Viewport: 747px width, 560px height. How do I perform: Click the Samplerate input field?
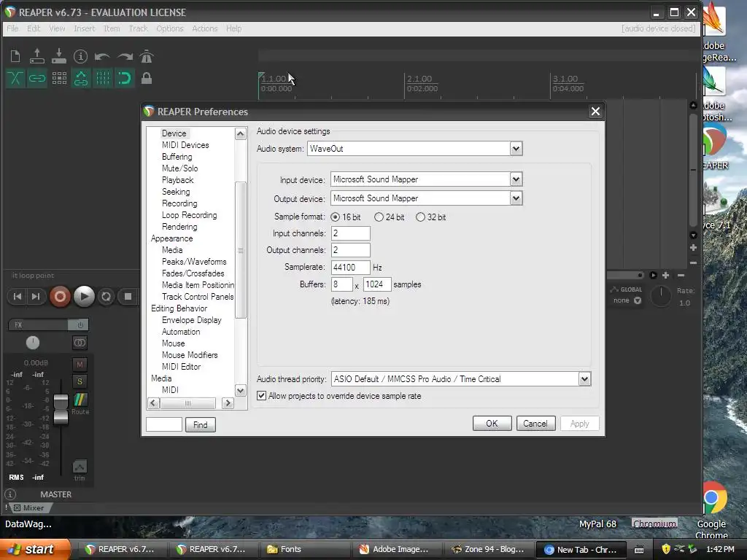coord(350,267)
